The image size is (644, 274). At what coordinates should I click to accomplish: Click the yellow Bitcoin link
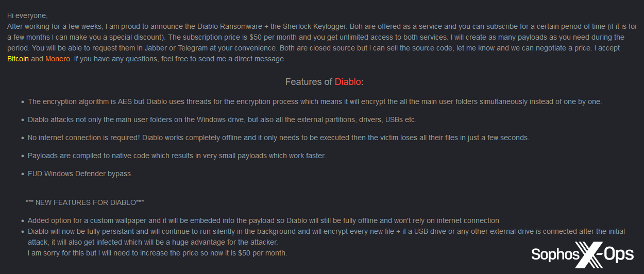coord(18,59)
